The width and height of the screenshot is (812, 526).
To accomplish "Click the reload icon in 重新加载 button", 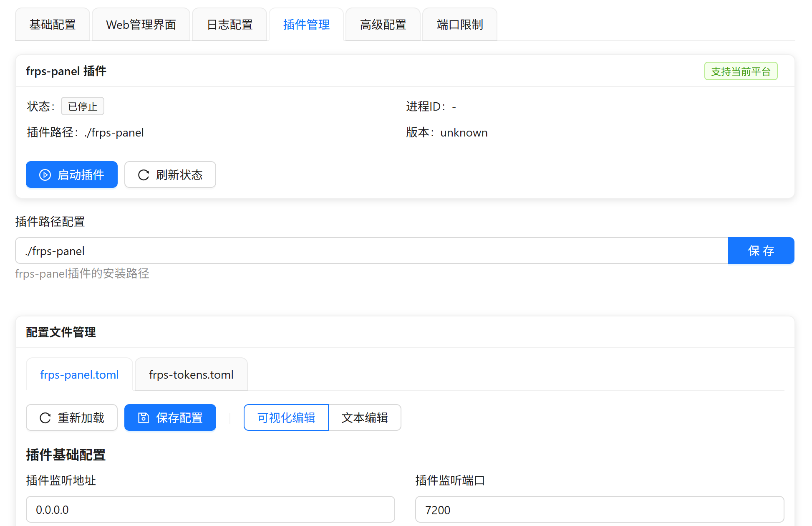I will pyautogui.click(x=45, y=417).
